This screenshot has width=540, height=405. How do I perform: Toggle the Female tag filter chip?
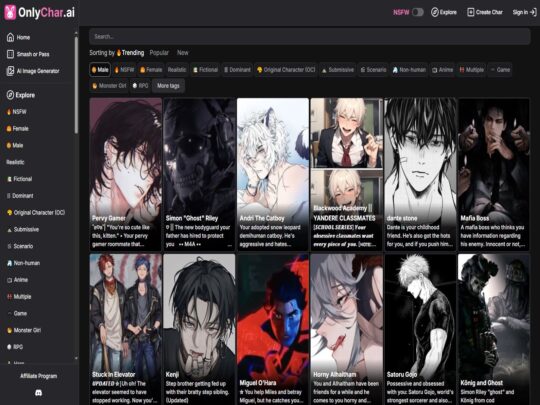point(151,70)
